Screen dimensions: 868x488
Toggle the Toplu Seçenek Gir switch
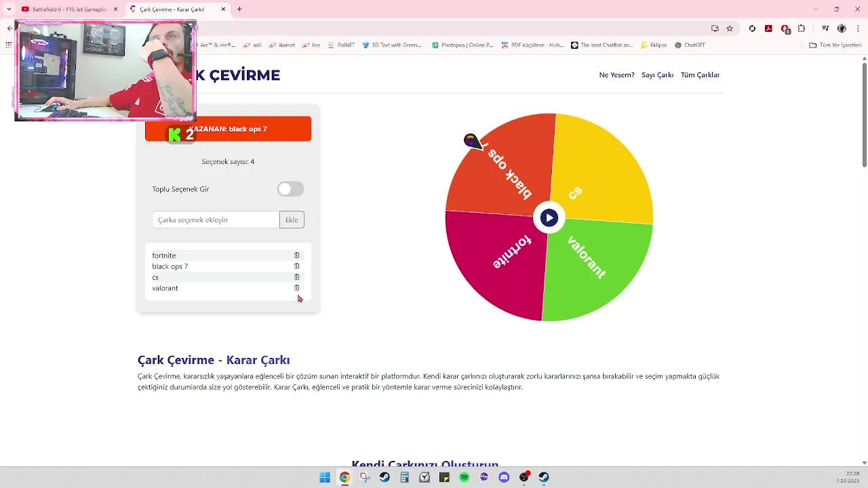290,189
